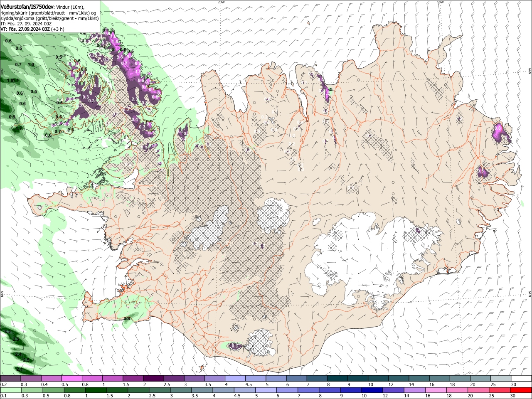Select the top-row dark teal swatch starting at 9
Screen dimensions: 532x399
(x=357, y=379)
